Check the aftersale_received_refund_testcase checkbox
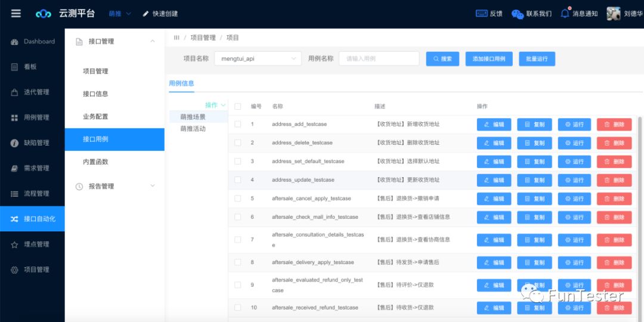 point(237,307)
